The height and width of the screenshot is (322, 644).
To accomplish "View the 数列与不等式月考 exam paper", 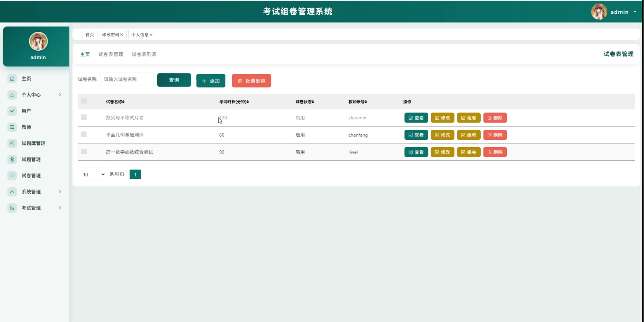I will tap(416, 118).
